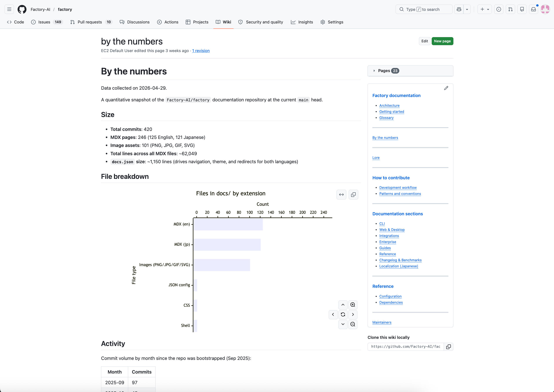
Task: Open Localization (Japanese) link
Action: pyautogui.click(x=398, y=266)
